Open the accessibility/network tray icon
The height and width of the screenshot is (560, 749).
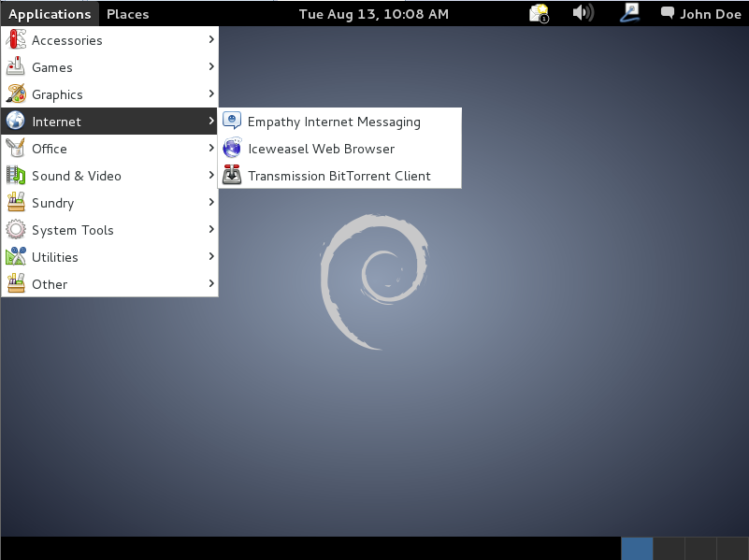629,13
